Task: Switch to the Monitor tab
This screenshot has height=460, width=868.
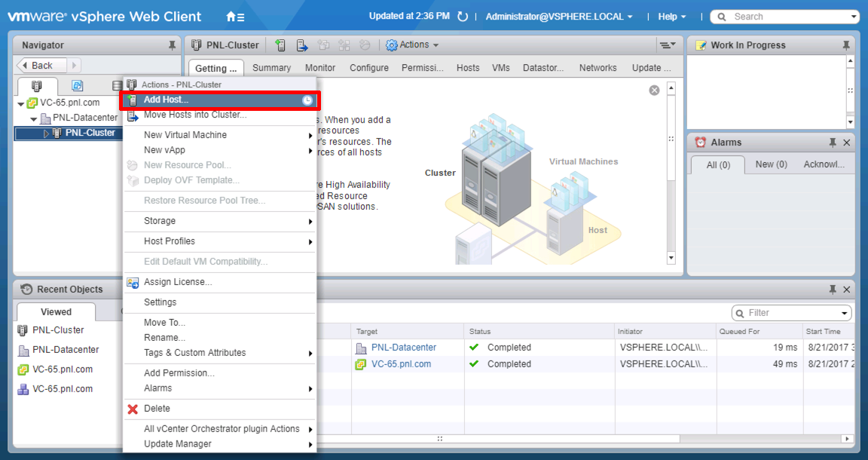Action: coord(320,68)
